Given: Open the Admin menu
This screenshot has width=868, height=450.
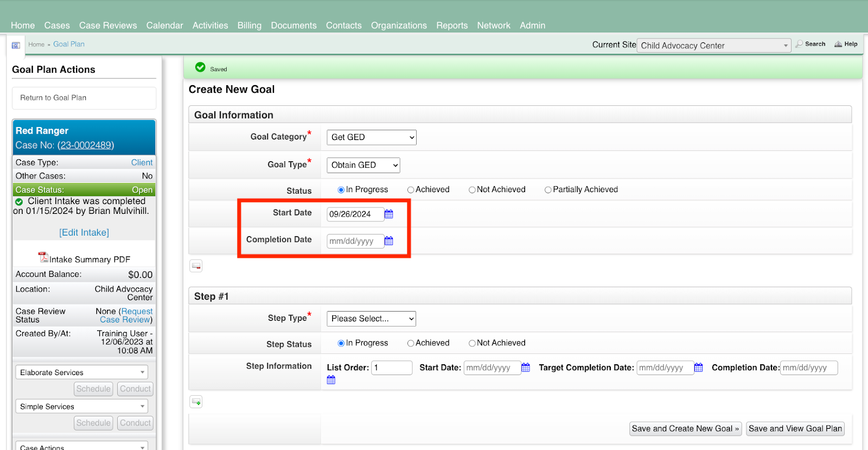Looking at the screenshot, I should (x=533, y=26).
